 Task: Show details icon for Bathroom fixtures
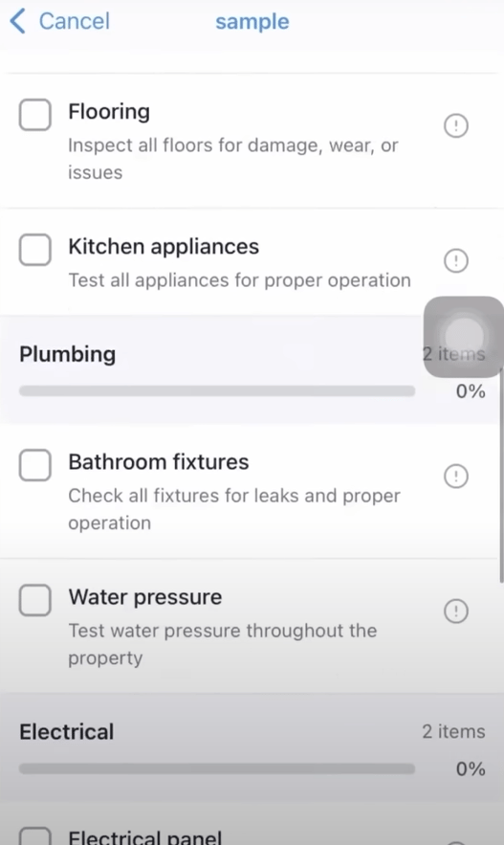point(455,477)
